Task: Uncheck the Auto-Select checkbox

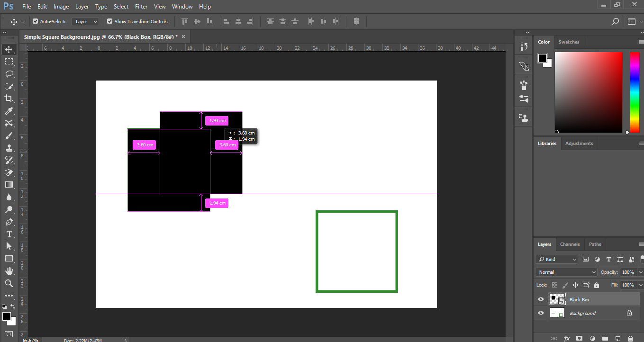Action: point(35,21)
